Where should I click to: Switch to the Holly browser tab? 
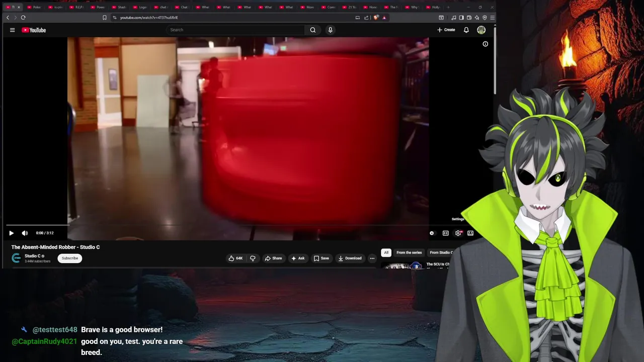pyautogui.click(x=433, y=7)
